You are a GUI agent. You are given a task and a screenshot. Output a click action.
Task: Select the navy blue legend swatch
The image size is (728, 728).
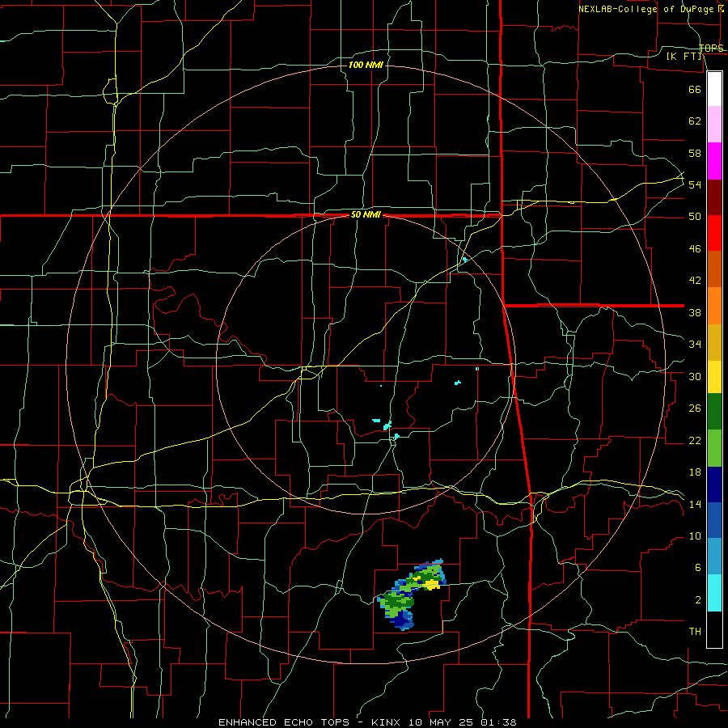tap(714, 485)
